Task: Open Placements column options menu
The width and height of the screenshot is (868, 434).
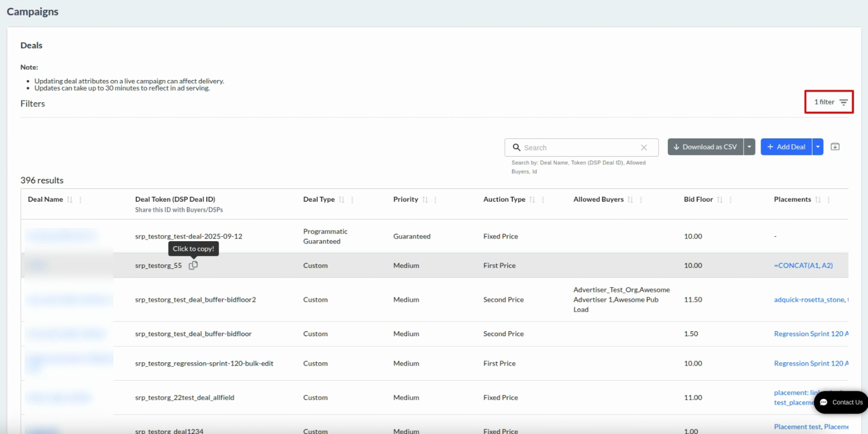Action: click(x=828, y=200)
